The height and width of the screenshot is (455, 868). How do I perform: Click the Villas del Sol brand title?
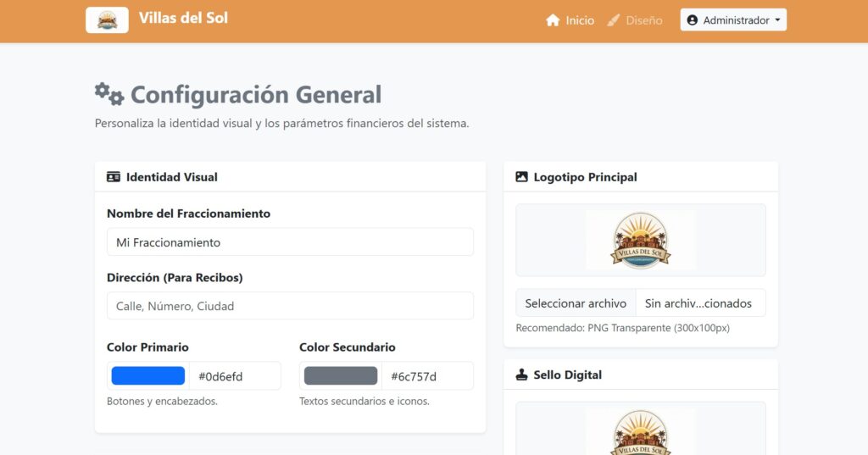[x=183, y=18]
